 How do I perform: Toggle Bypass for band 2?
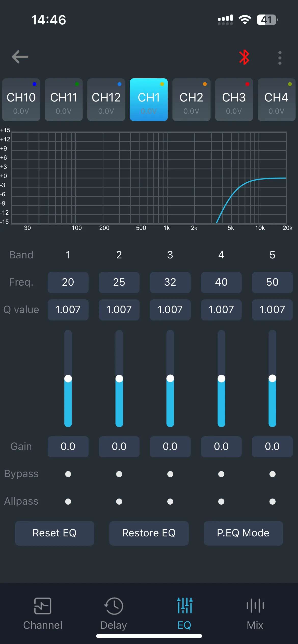pyautogui.click(x=119, y=474)
